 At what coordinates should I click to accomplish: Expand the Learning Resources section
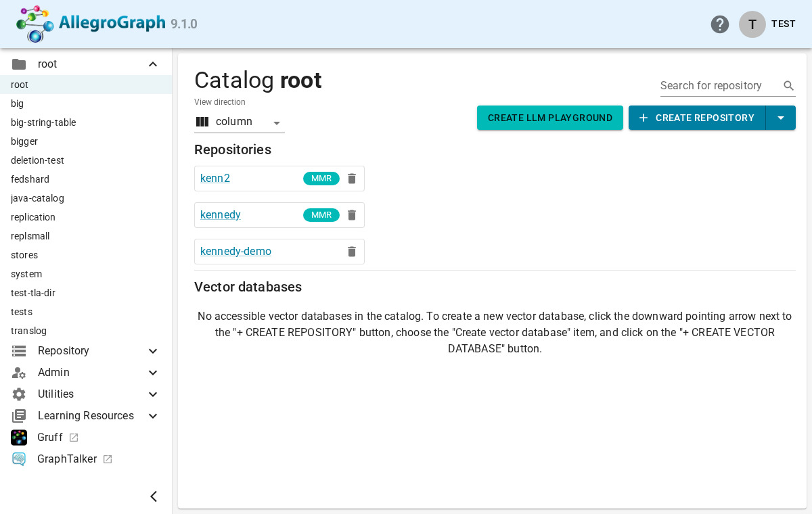click(153, 416)
